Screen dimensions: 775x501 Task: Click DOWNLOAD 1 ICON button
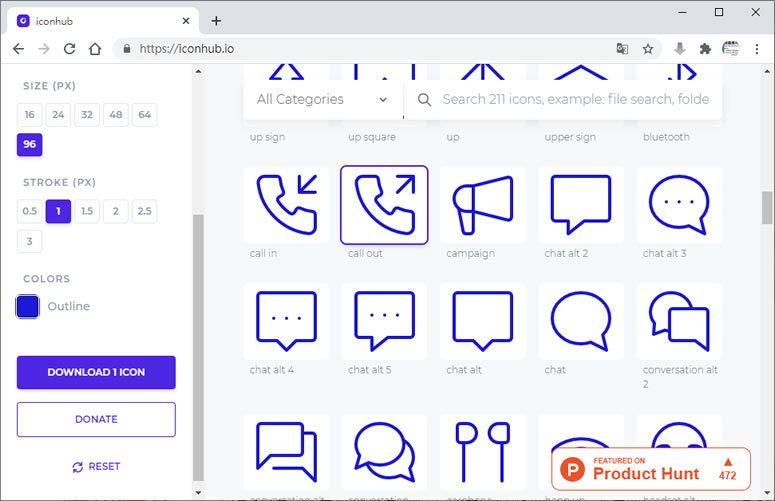[96, 372]
